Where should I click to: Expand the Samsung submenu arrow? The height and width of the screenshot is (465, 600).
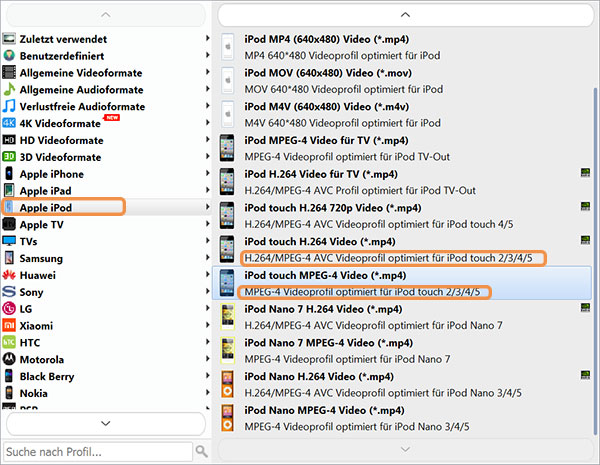coord(207,257)
